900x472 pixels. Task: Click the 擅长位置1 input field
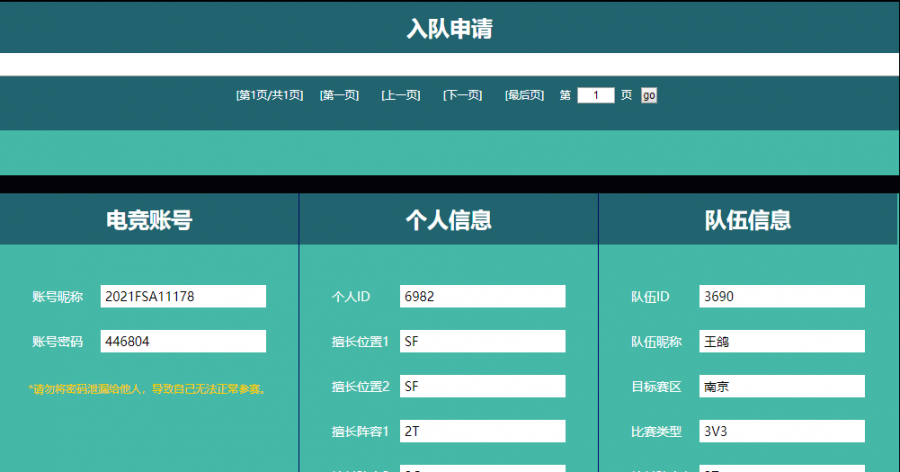(x=483, y=341)
